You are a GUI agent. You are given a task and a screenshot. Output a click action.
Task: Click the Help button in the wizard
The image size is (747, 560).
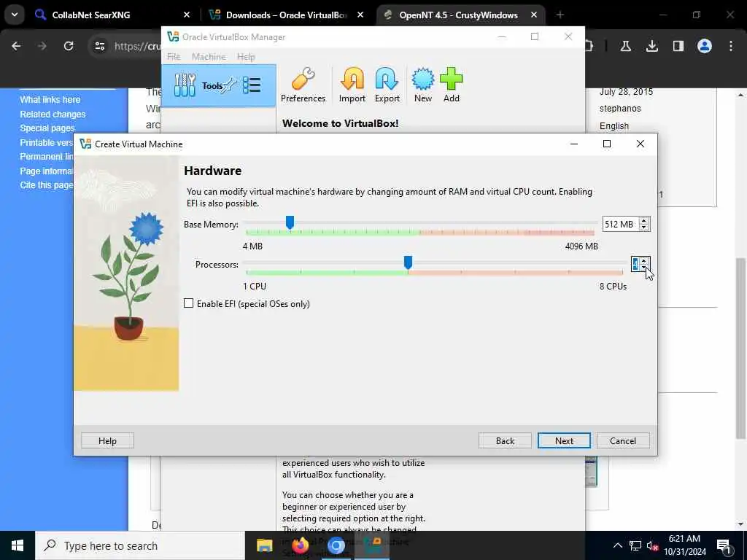107,440
